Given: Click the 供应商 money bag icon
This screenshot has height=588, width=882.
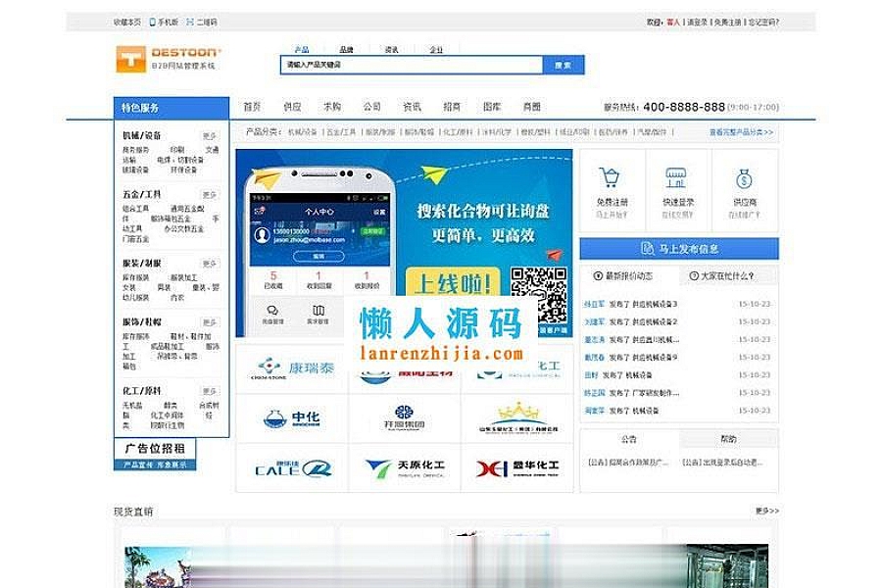Looking at the screenshot, I should [x=744, y=178].
